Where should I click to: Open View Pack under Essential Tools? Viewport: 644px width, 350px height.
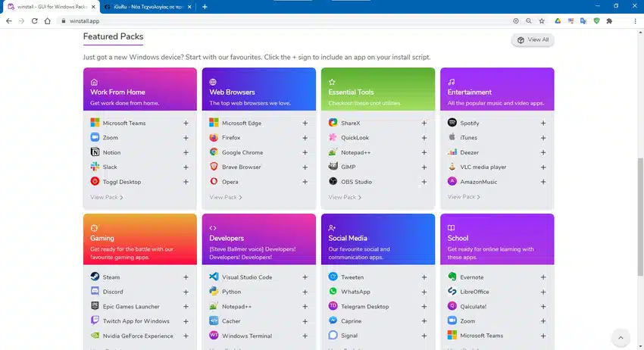(x=345, y=197)
